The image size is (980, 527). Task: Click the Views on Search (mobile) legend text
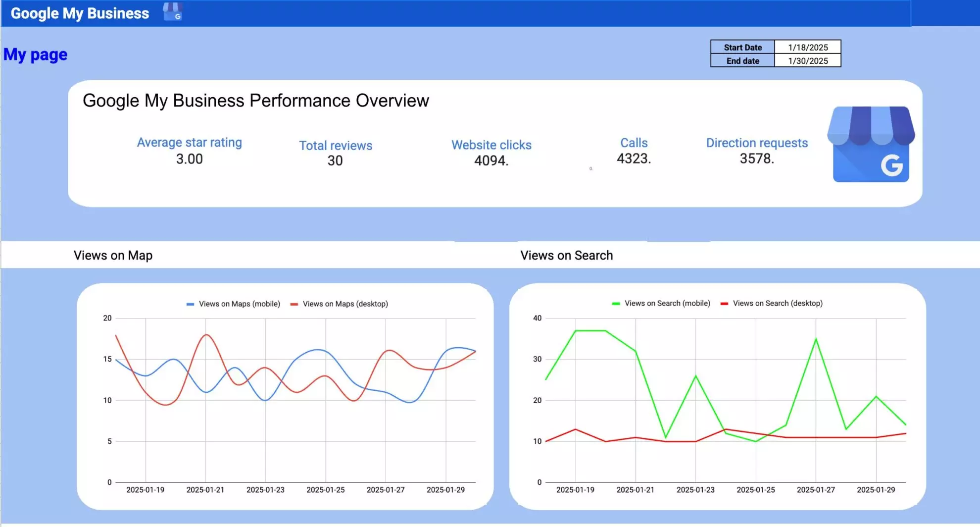click(x=667, y=303)
